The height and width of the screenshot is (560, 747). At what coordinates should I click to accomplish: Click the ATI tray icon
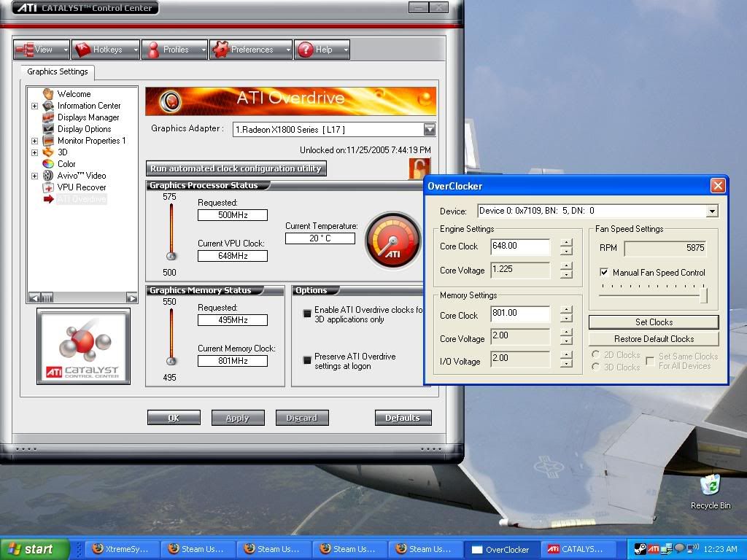pos(654,549)
